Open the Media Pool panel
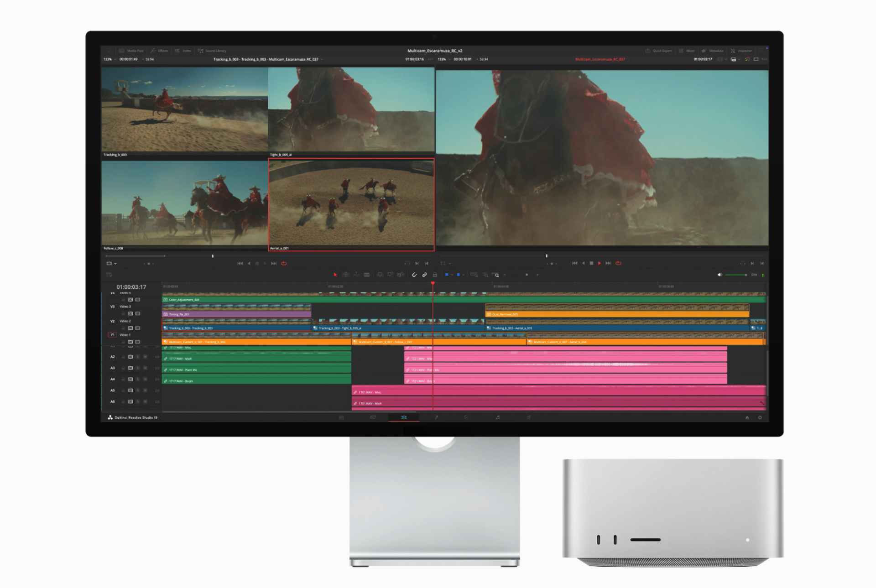This screenshot has height=588, width=876. click(131, 51)
